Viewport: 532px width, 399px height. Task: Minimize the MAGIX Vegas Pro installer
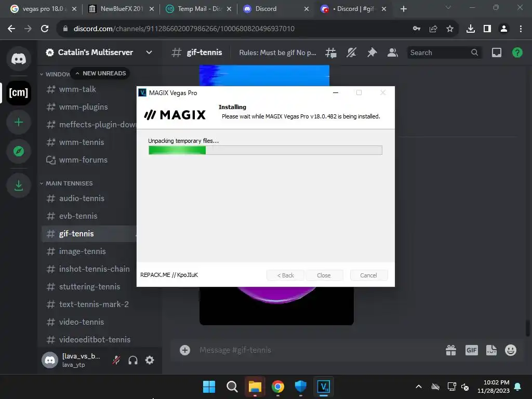[x=336, y=92]
